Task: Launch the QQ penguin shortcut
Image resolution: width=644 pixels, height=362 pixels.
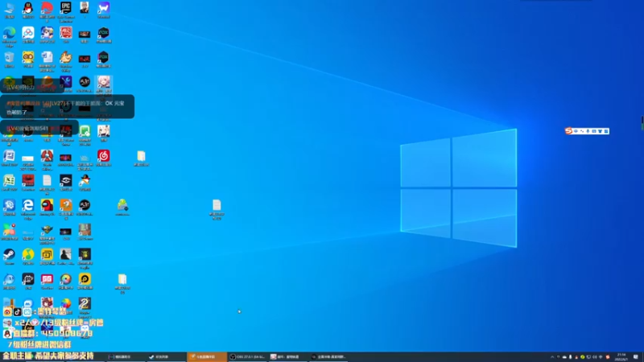Action: click(x=28, y=10)
